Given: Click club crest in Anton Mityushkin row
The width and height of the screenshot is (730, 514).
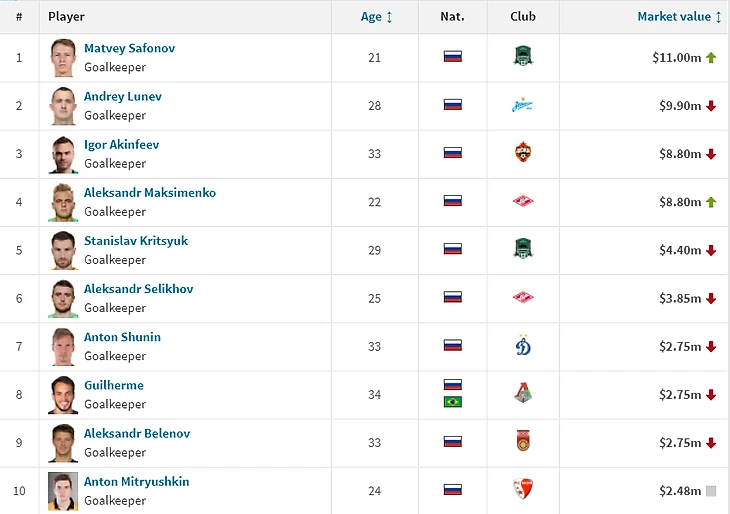Looking at the screenshot, I should (x=523, y=490).
